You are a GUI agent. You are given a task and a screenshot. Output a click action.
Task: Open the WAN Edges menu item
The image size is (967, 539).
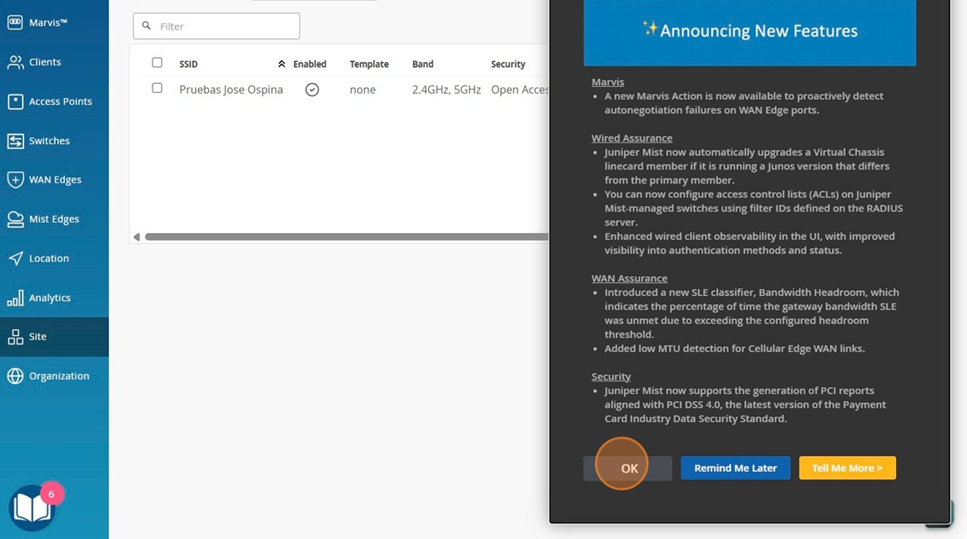[55, 180]
